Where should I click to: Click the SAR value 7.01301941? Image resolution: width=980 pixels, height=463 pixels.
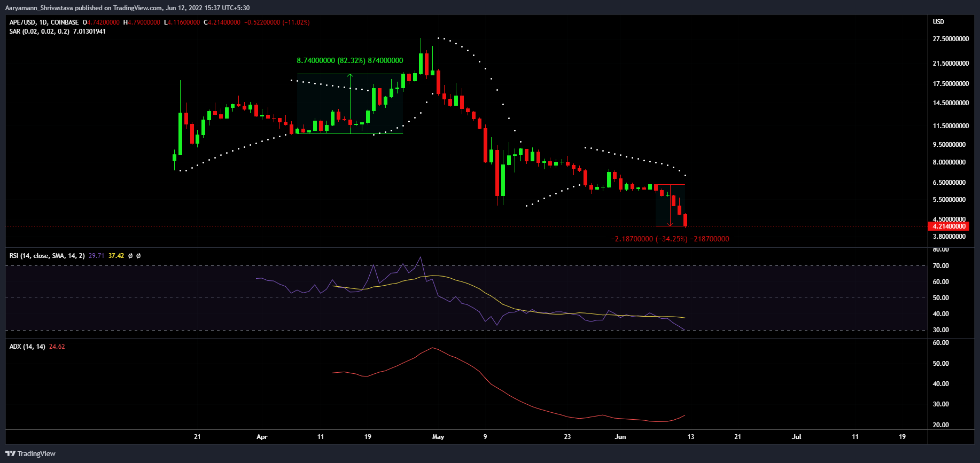click(89, 32)
